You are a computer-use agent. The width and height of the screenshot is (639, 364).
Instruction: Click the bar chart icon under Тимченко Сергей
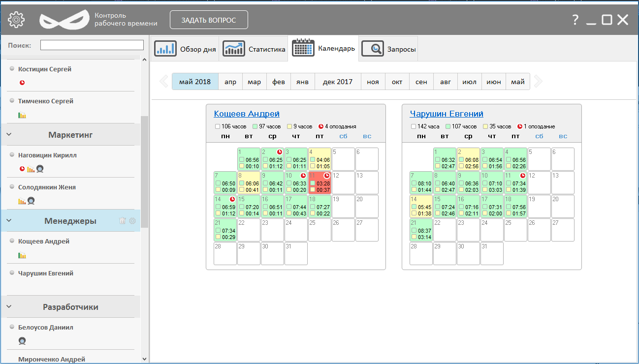22,115
